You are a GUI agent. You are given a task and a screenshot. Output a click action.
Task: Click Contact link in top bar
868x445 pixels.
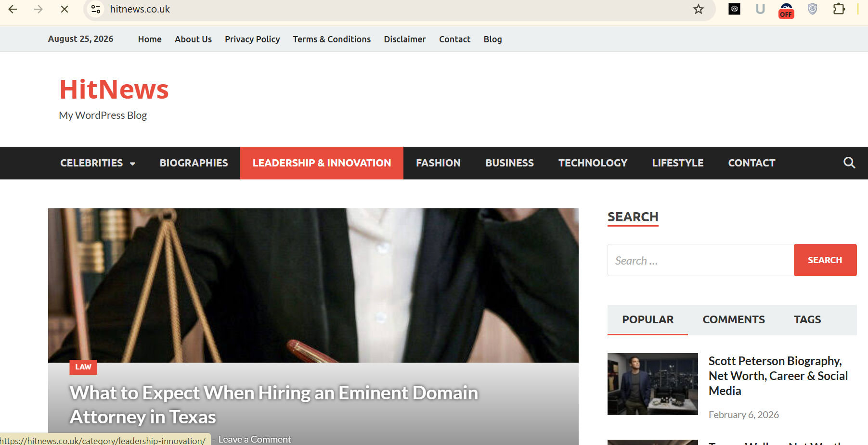pos(454,39)
